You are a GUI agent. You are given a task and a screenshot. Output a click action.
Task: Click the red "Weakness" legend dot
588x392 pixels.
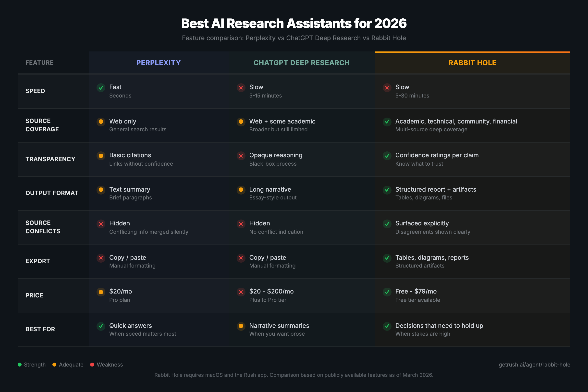(x=92, y=365)
